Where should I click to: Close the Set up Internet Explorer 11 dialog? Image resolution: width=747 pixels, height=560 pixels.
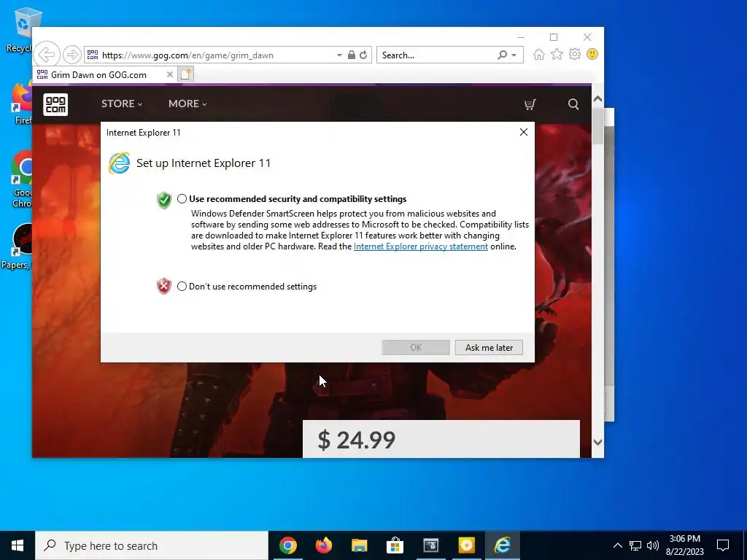click(524, 132)
